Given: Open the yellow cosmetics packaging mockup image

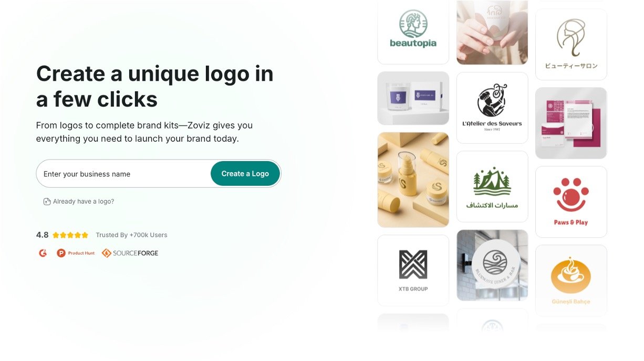Looking at the screenshot, I should pyautogui.click(x=413, y=179).
